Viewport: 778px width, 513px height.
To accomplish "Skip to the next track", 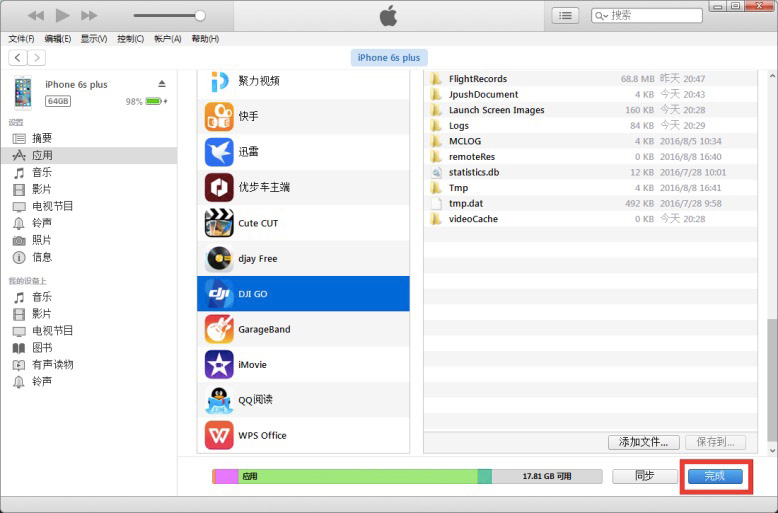I will (89, 15).
